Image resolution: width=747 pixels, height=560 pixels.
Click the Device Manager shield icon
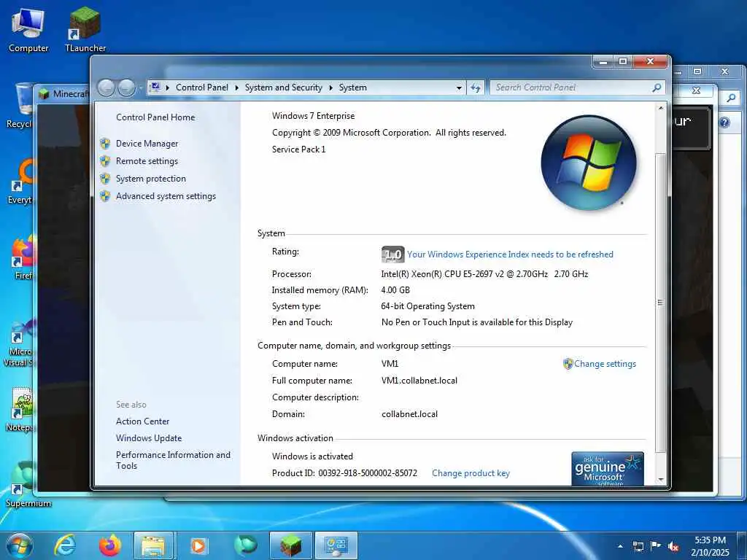tap(105, 144)
